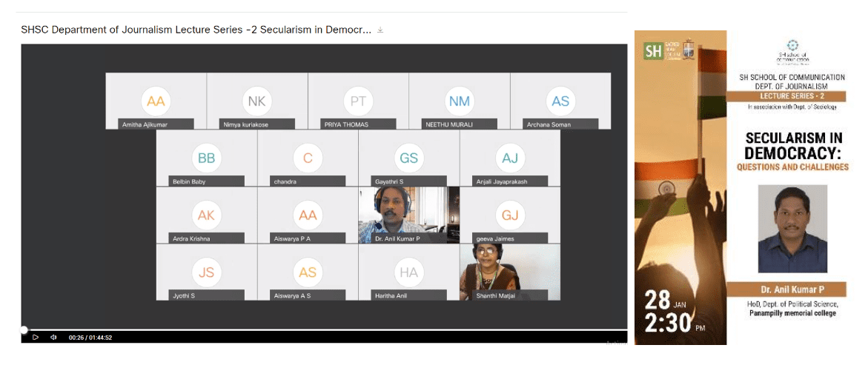Image resolution: width=868 pixels, height=365 pixels.
Task: Click the BB avatar for Belbin Baby
Action: point(206,158)
